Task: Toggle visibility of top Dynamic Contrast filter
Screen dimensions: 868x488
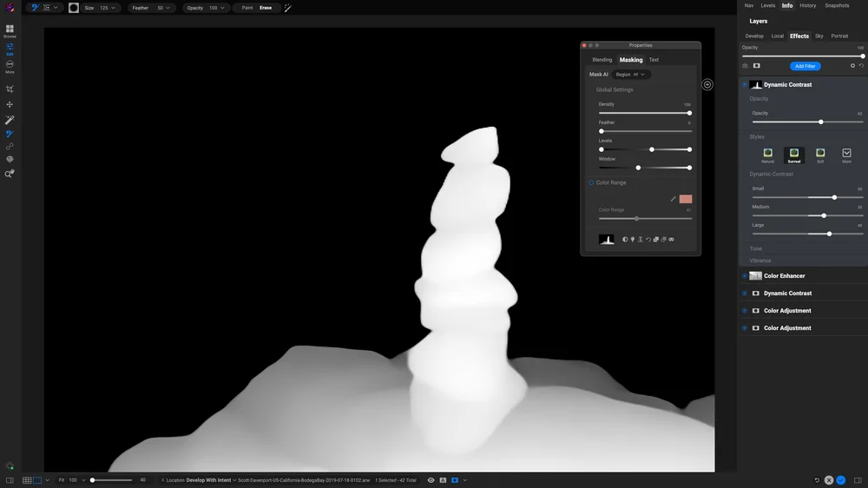Action: pyautogui.click(x=745, y=85)
